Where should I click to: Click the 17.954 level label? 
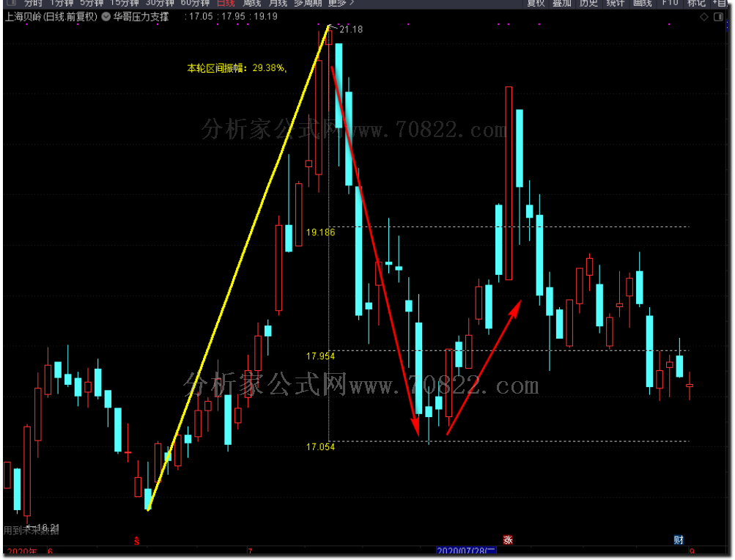coord(321,356)
